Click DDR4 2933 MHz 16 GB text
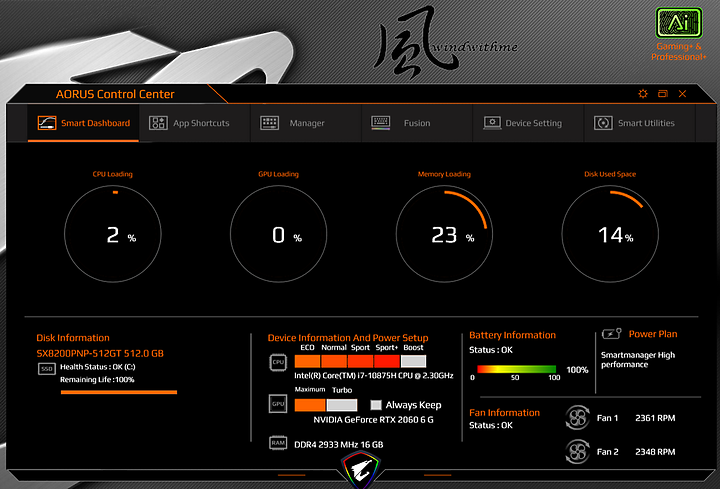This screenshot has width=720, height=489. 339,444
